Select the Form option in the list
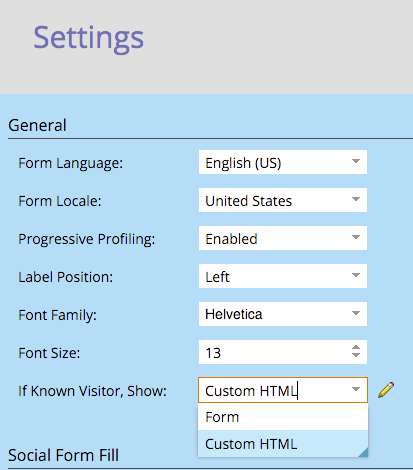413x470 pixels. point(283,417)
